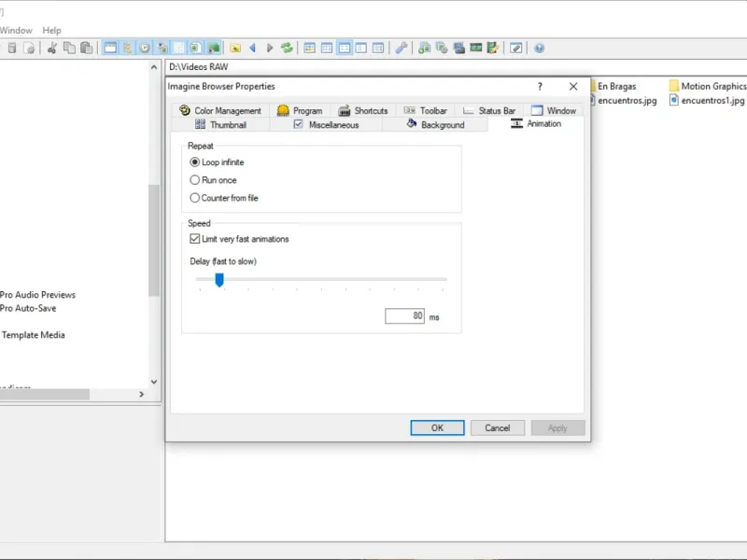The image size is (747, 560).
Task: Confirm settings with the OK button
Action: [x=437, y=428]
